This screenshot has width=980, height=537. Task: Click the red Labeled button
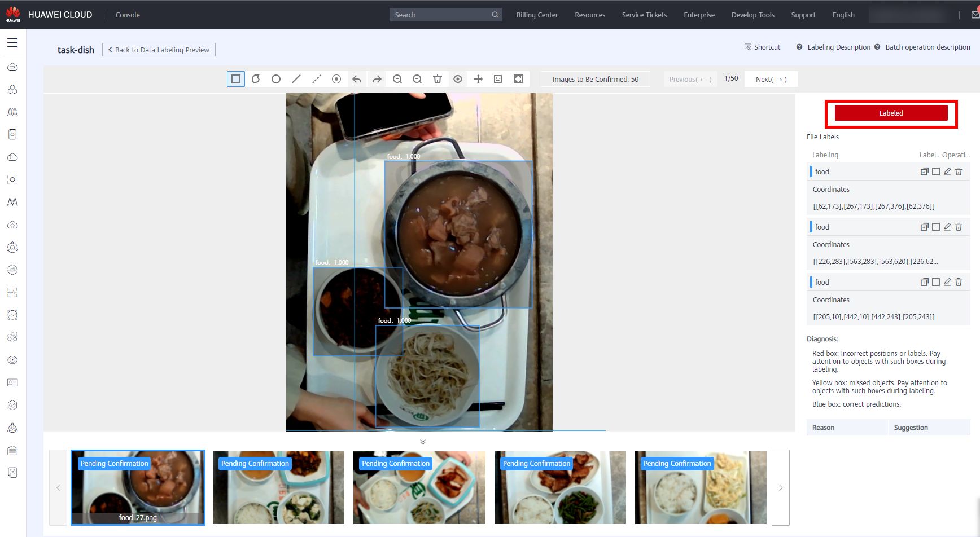891,113
